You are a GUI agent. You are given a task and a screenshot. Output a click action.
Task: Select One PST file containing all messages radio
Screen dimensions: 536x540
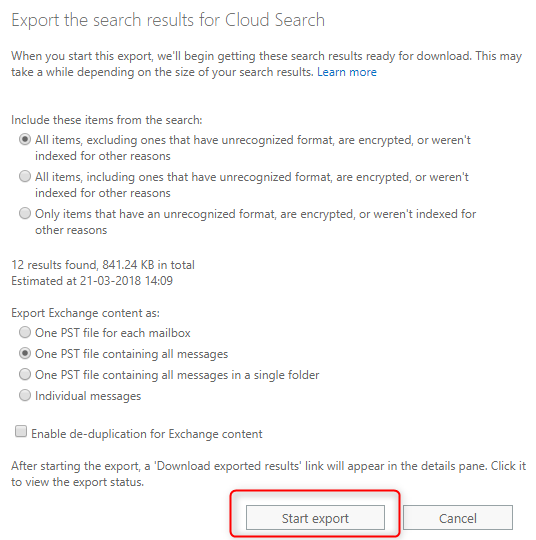point(25,354)
